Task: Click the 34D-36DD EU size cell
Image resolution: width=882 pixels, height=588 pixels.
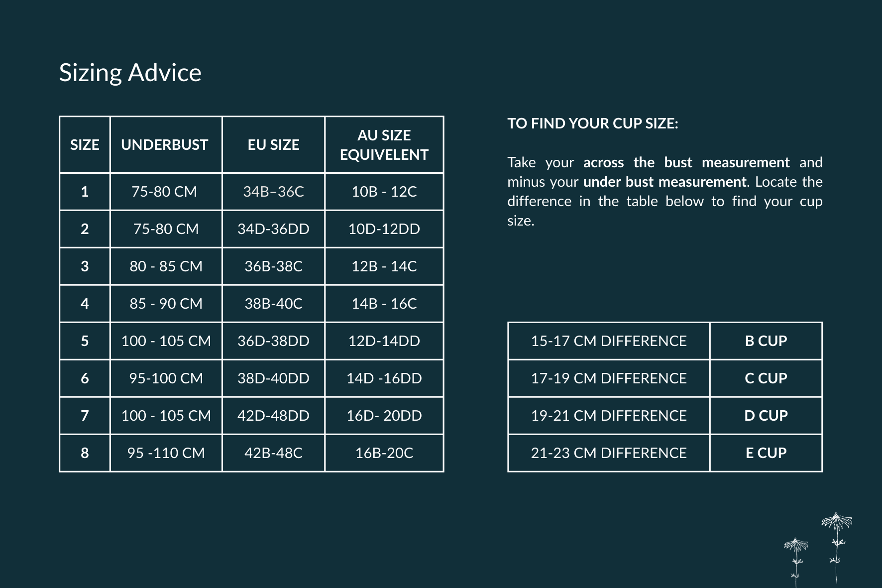Action: [273, 229]
